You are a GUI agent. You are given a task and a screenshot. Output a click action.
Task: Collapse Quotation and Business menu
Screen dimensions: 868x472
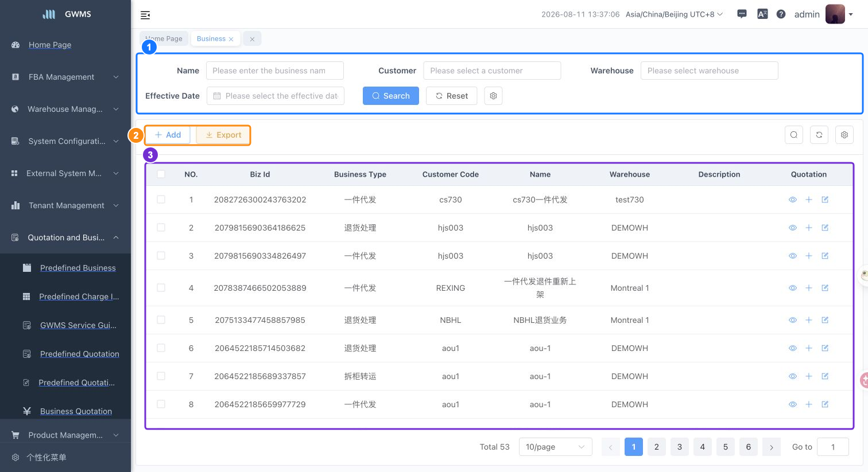click(65, 237)
